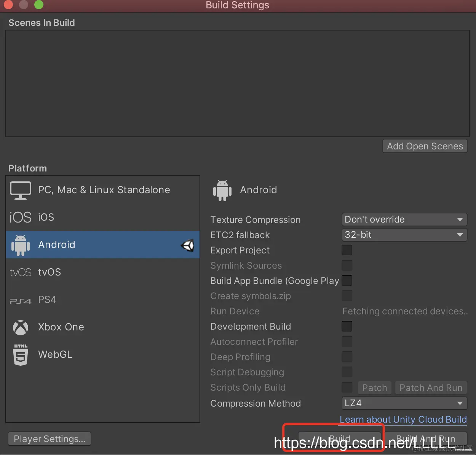The image size is (476, 455).
Task: Click the iOS platform logo icon
Action: (21, 217)
